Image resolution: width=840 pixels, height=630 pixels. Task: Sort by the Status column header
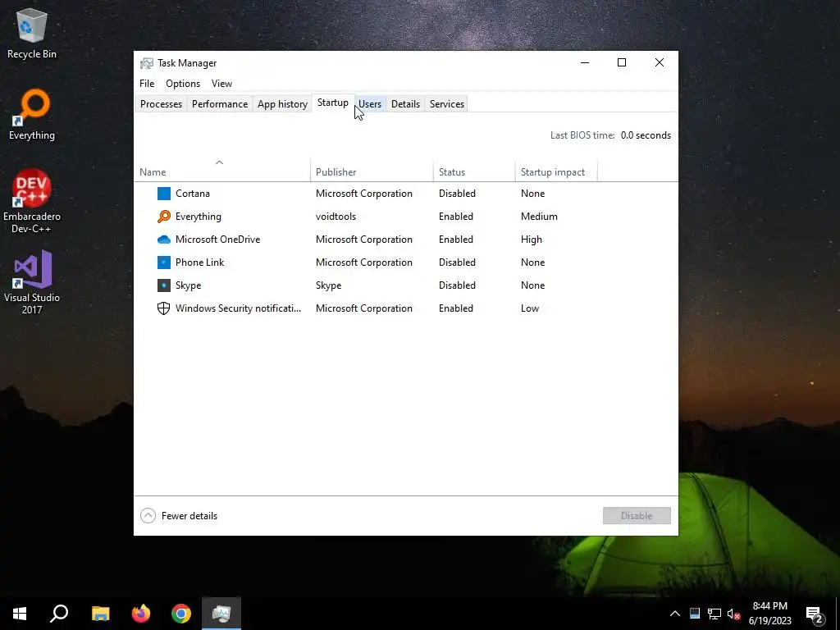(474, 171)
